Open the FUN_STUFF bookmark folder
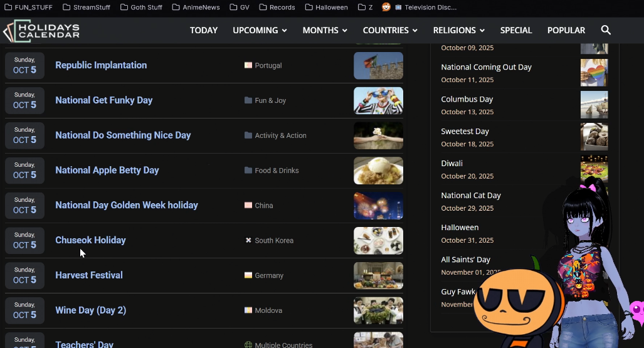This screenshot has height=348, width=644. click(x=29, y=8)
